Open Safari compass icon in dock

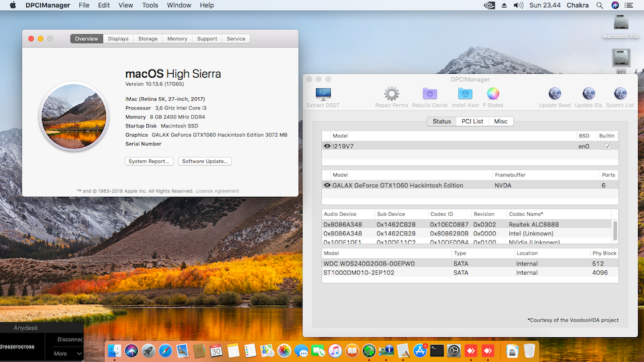[166, 351]
